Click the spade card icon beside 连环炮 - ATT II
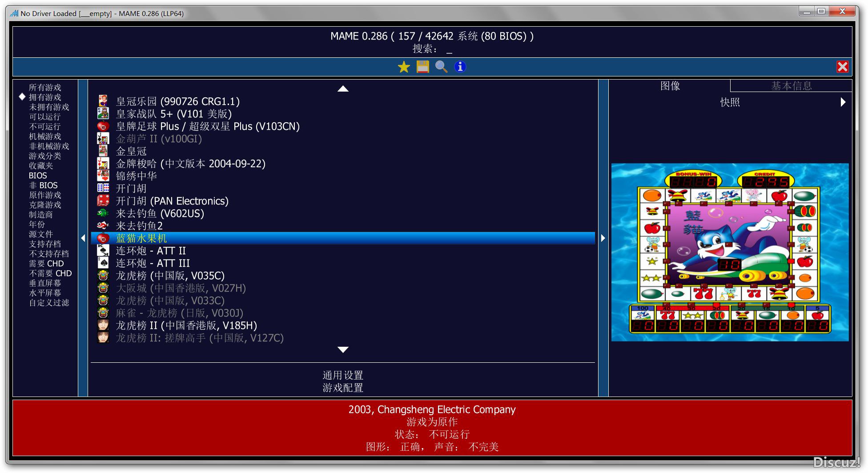The height and width of the screenshot is (473, 868). pyautogui.click(x=103, y=250)
